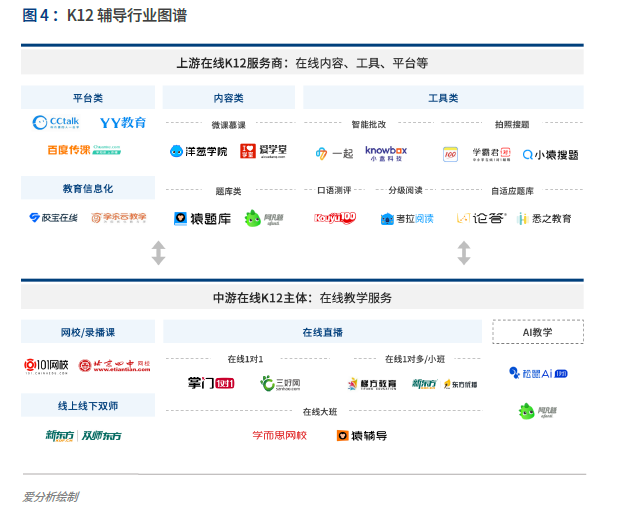The height and width of the screenshot is (521, 623).
Task: Click the 101网校 logo
Action: [x=48, y=367]
